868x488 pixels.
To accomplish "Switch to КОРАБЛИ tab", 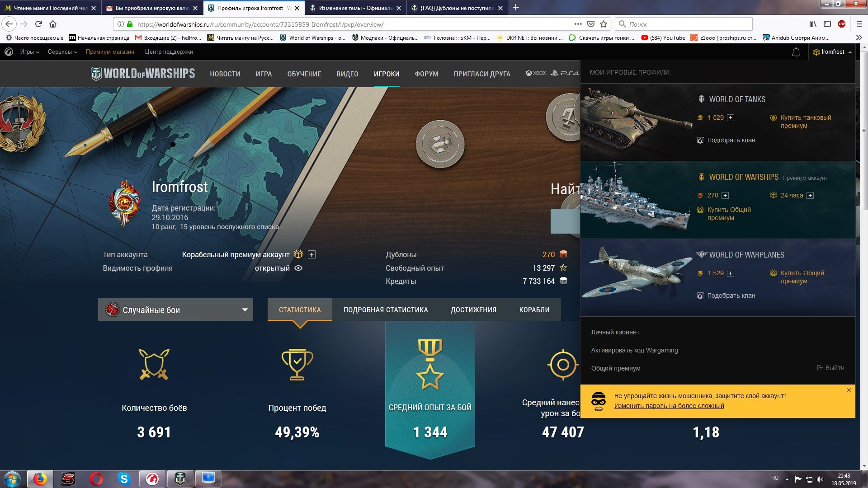I will pos(534,310).
